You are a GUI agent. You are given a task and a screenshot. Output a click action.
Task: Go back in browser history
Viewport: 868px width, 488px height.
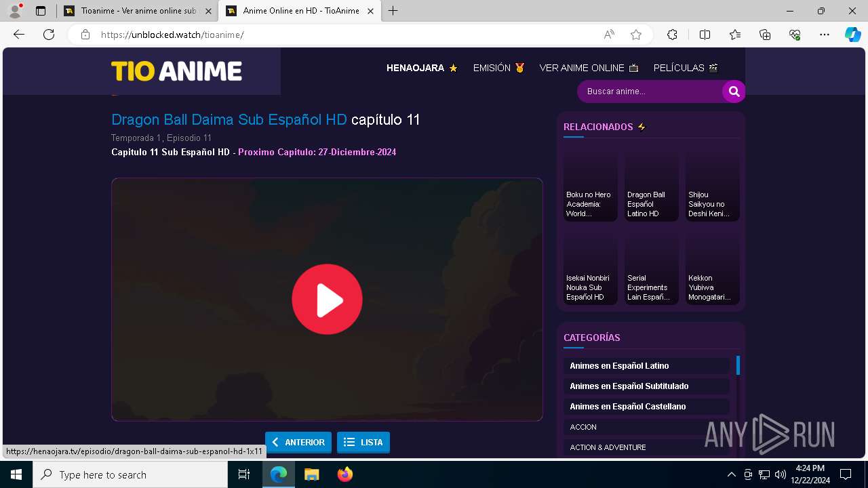click(19, 35)
